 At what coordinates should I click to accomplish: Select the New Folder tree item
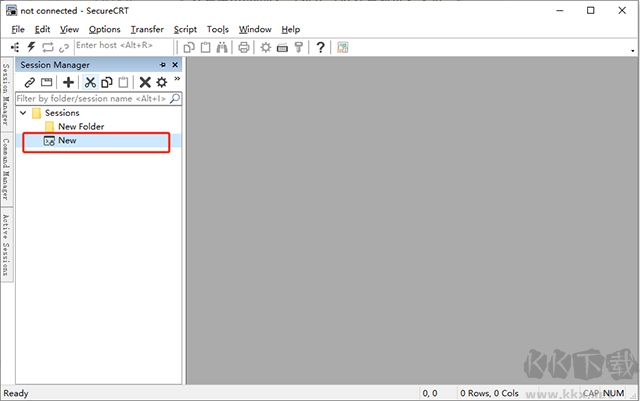coord(81,127)
